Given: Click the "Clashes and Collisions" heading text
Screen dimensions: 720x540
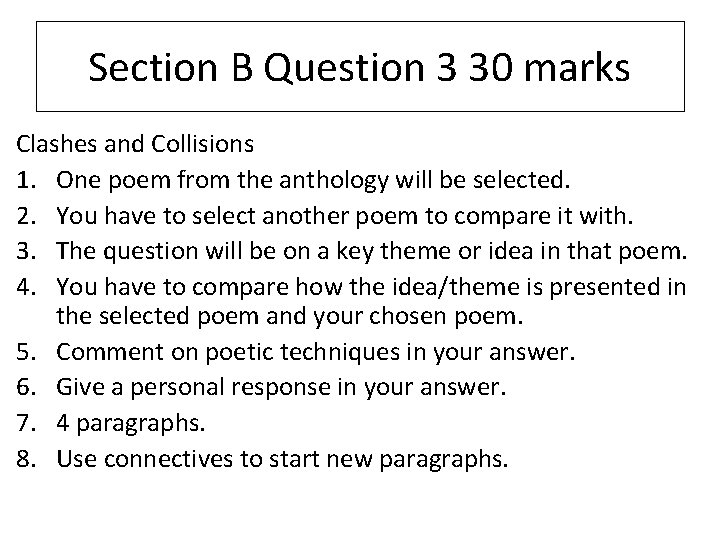Looking at the screenshot, I should (x=135, y=143).
